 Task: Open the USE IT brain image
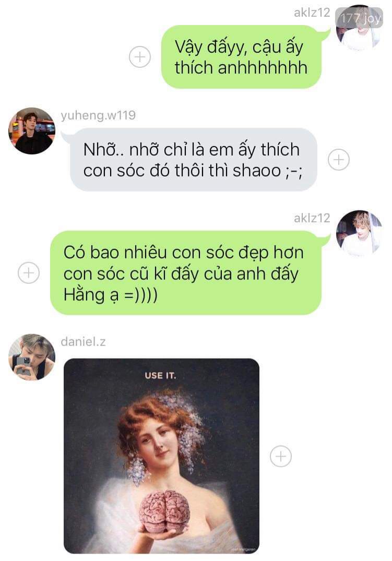[x=161, y=456]
